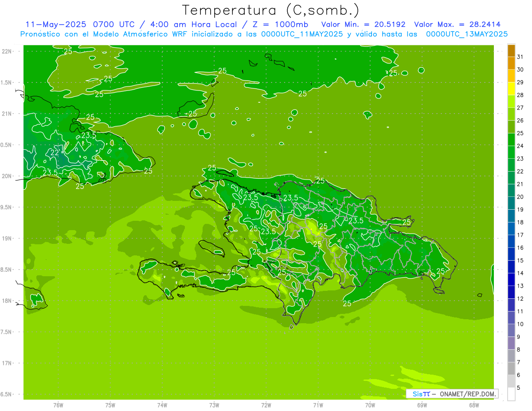
Task: Click the '24' label on the color scale
Action: pos(520,146)
